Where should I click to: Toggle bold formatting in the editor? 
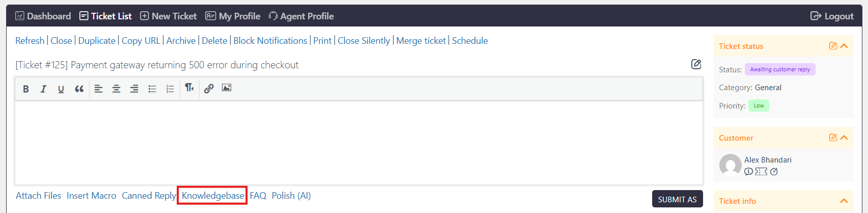coord(26,89)
